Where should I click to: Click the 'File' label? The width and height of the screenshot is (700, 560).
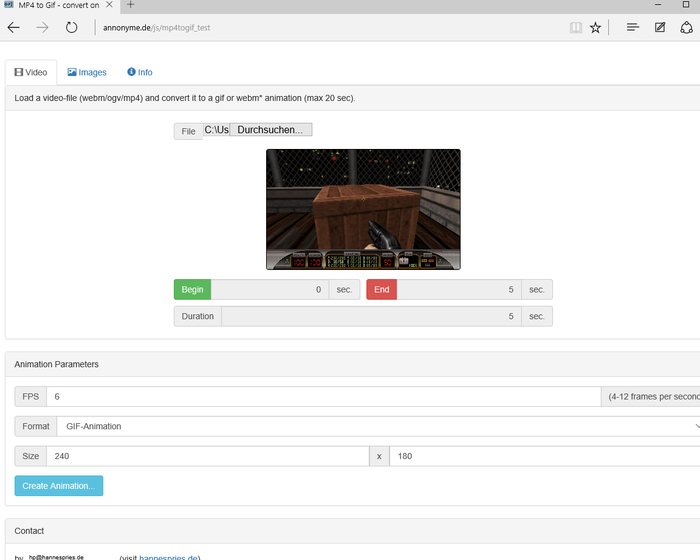[x=188, y=131]
